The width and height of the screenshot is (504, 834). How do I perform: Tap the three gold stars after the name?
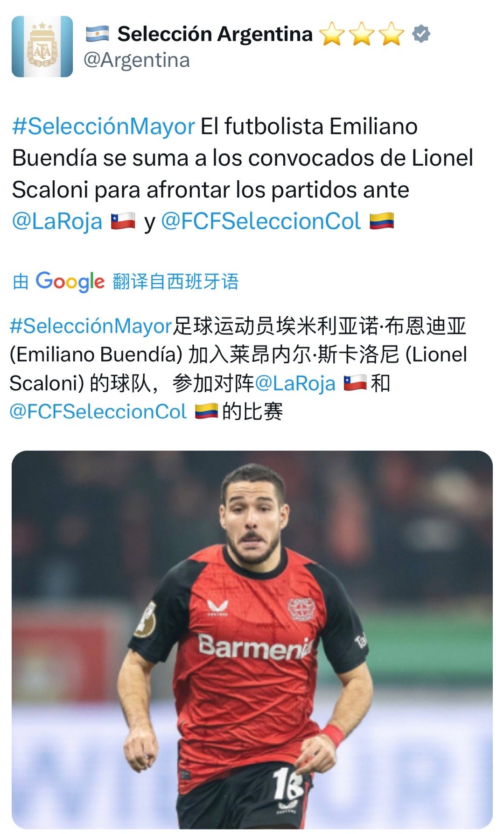(362, 34)
